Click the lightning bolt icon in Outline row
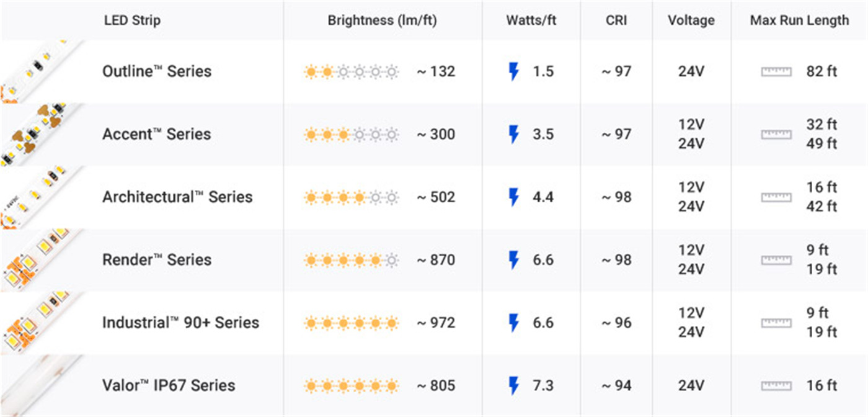Image resolution: width=868 pixels, height=417 pixels. coord(513,72)
